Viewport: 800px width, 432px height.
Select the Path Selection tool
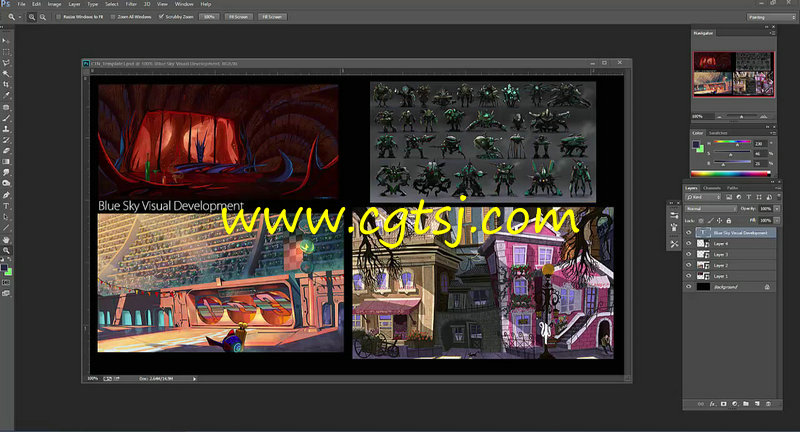[6, 217]
